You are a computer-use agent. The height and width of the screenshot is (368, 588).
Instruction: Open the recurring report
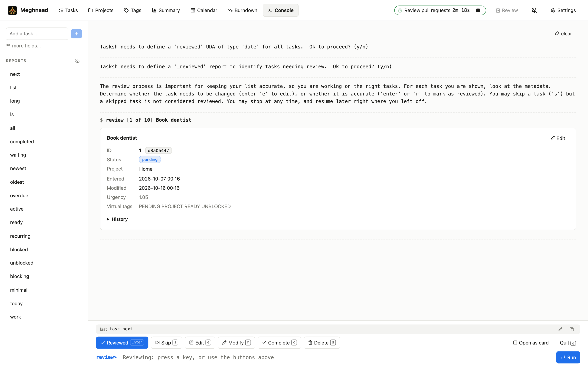click(x=20, y=236)
